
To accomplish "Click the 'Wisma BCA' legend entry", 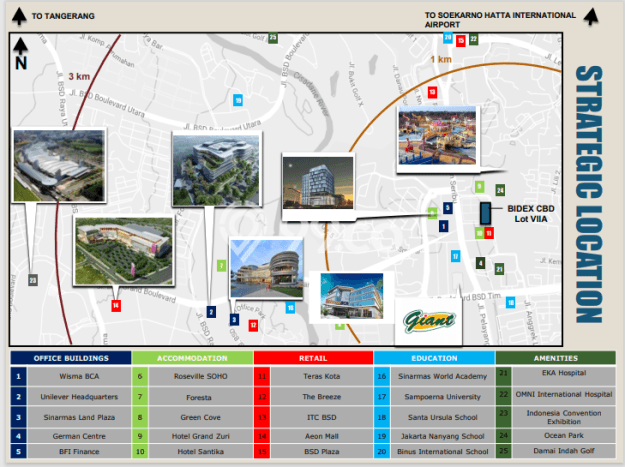I will click(79, 376).
